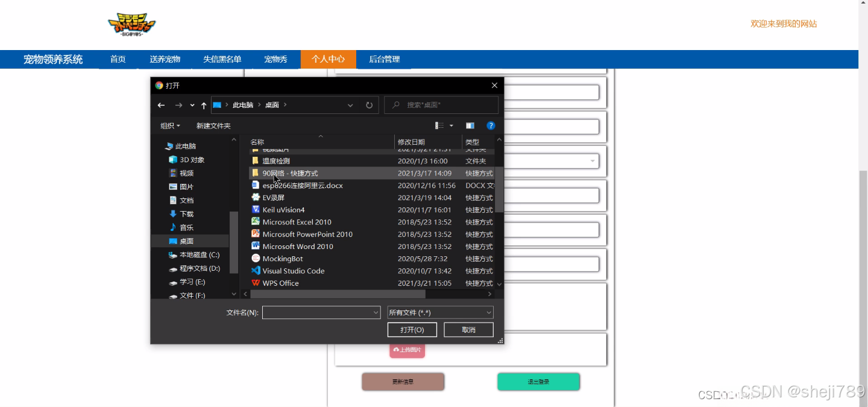This screenshot has height=407, width=868.
Task: Close the 打开 file dialog
Action: tap(494, 86)
